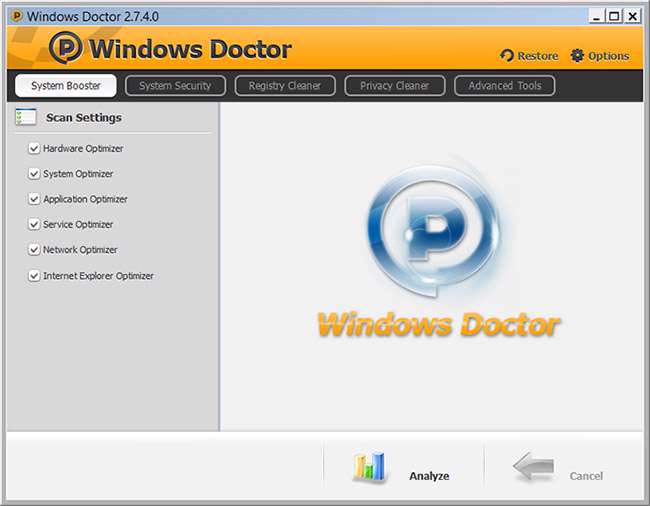Click the Analyze bar chart icon
This screenshot has height=506, width=650.
369,467
